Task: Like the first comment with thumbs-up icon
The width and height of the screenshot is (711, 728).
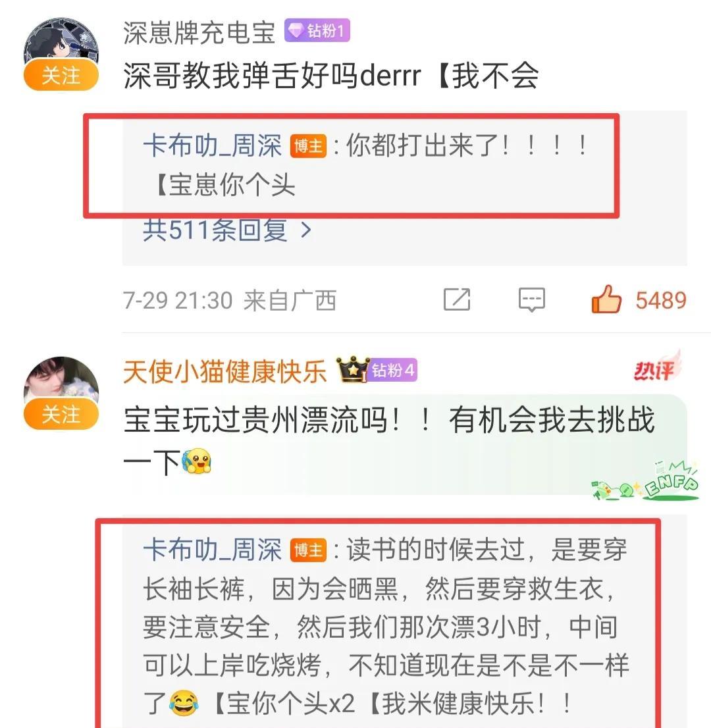Action: tap(606, 299)
